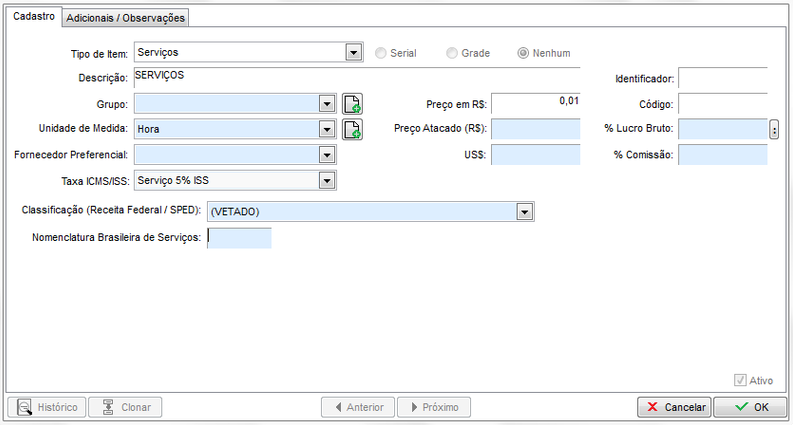Viewport: 793px width, 425px height.
Task: Focus the Nomenclatura Brasileira de Serviços field
Action: (239, 238)
